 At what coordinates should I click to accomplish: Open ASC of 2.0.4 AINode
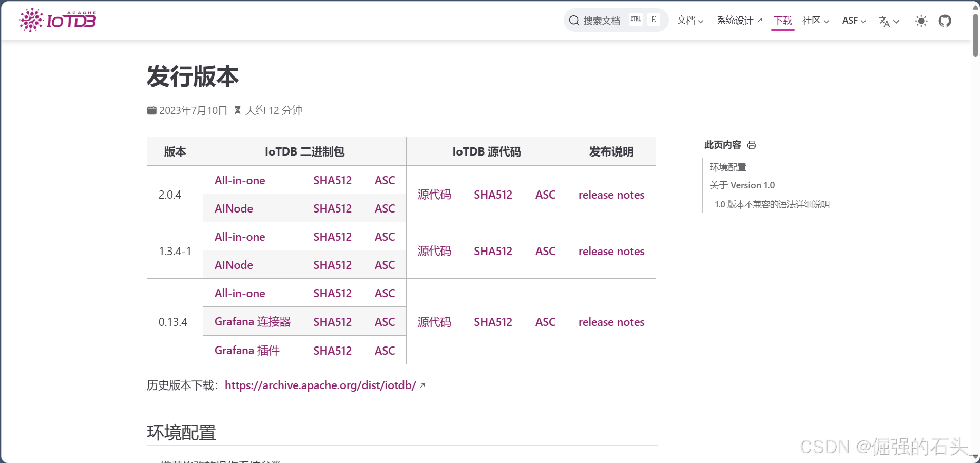coord(385,208)
